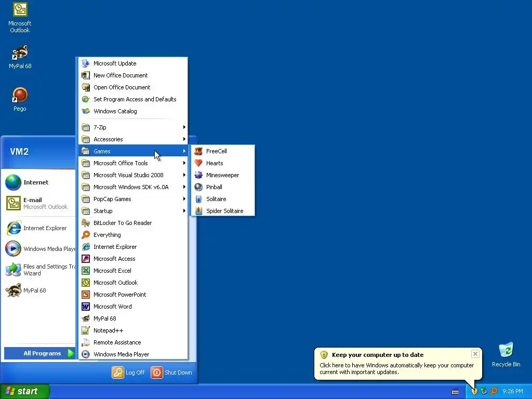Open New Office Document entry
Screen dimensions: 532x399
(x=133, y=75)
